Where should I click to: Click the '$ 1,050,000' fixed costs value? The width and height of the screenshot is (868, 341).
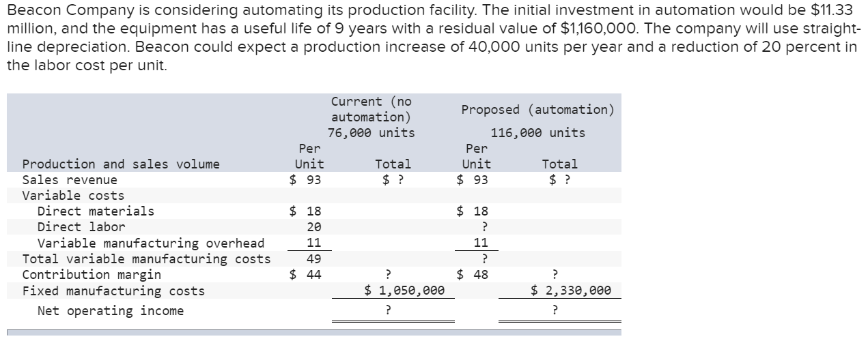404,291
